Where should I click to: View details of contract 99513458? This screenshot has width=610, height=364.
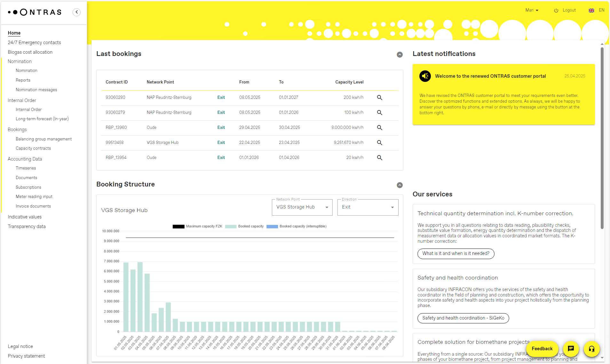click(x=379, y=143)
